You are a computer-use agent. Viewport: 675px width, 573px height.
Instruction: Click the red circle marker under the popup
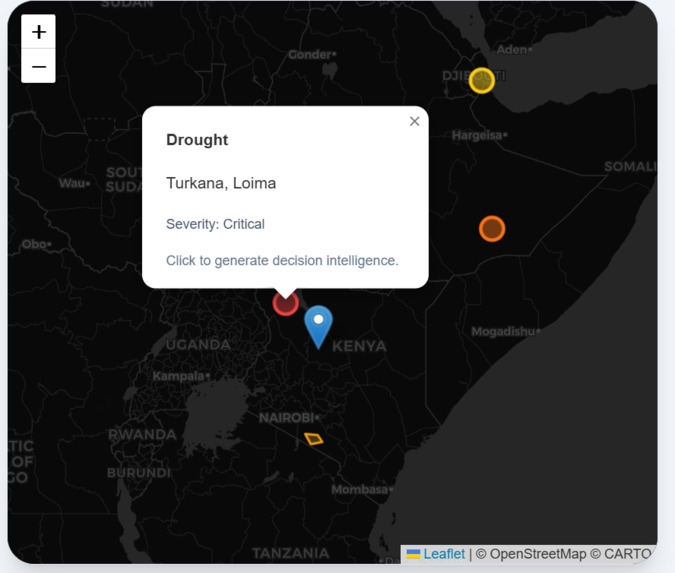pos(285,304)
